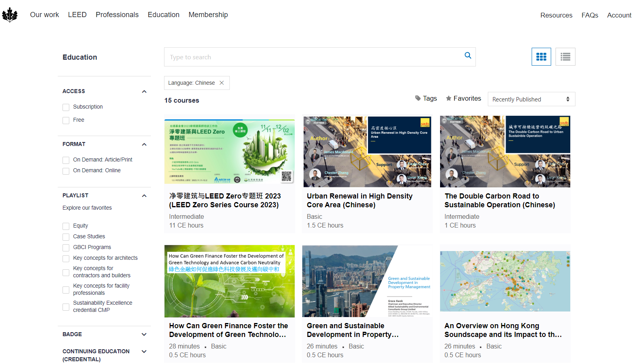Expand the Badge filter section
Screen dimensions: 634x364
coord(144,335)
